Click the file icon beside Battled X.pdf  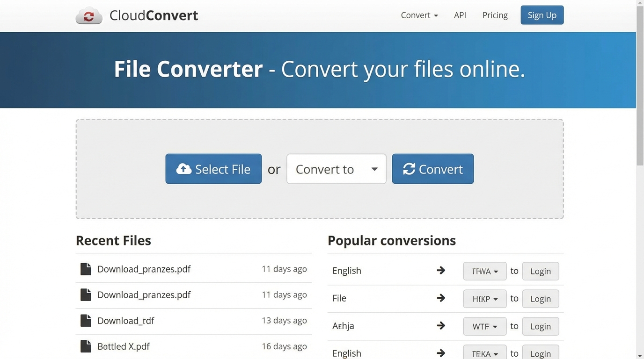click(x=86, y=346)
